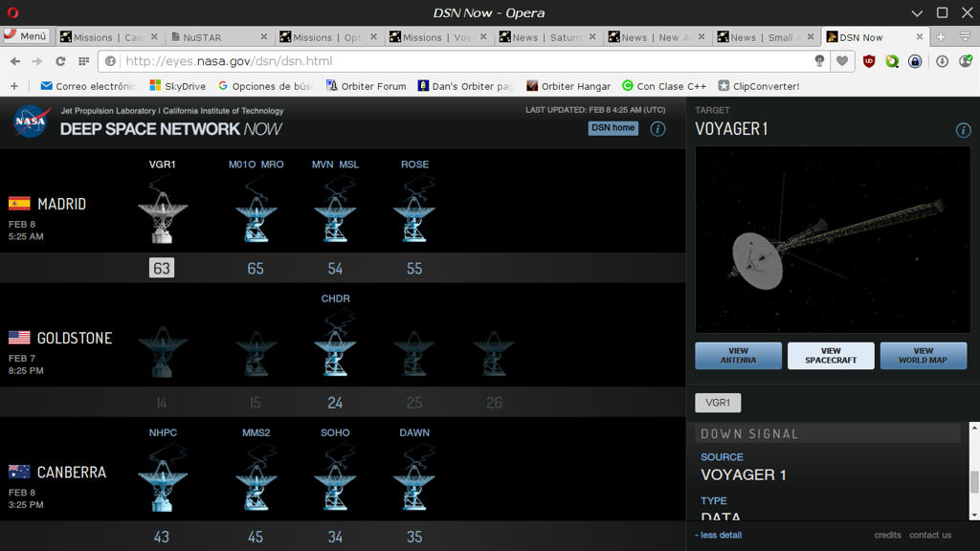The width and height of the screenshot is (980, 551).
Task: Select Madrid antenna dish 63 tracking VGR1
Action: (163, 217)
